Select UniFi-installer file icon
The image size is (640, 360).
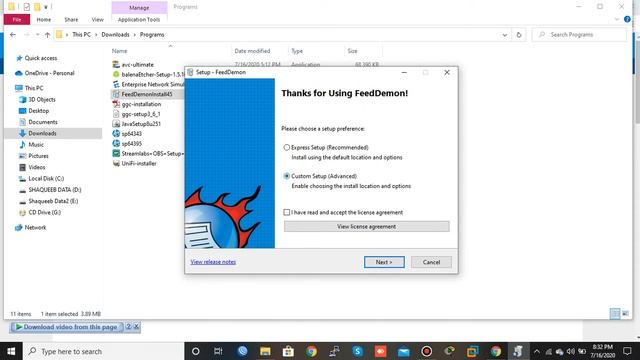116,163
